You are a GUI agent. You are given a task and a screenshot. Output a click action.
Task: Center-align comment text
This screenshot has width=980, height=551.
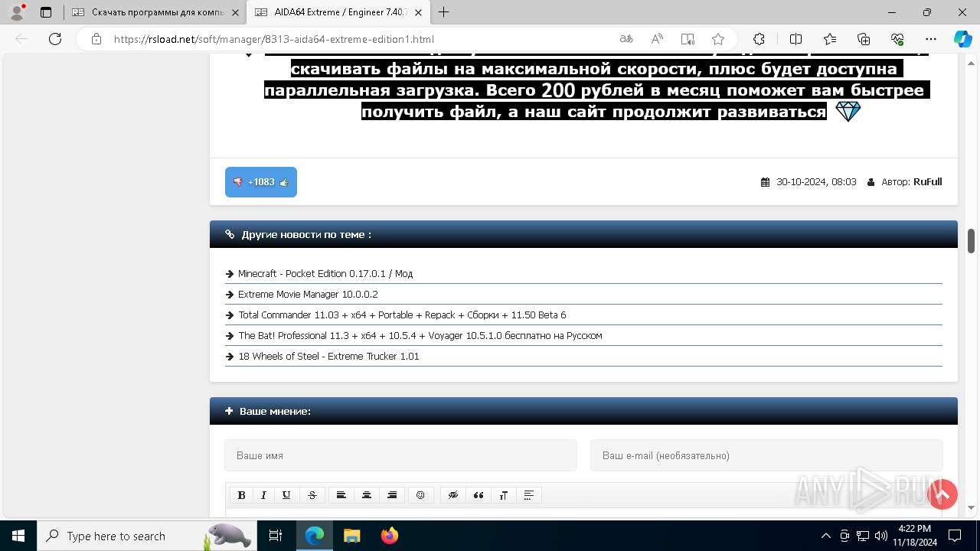(x=367, y=495)
